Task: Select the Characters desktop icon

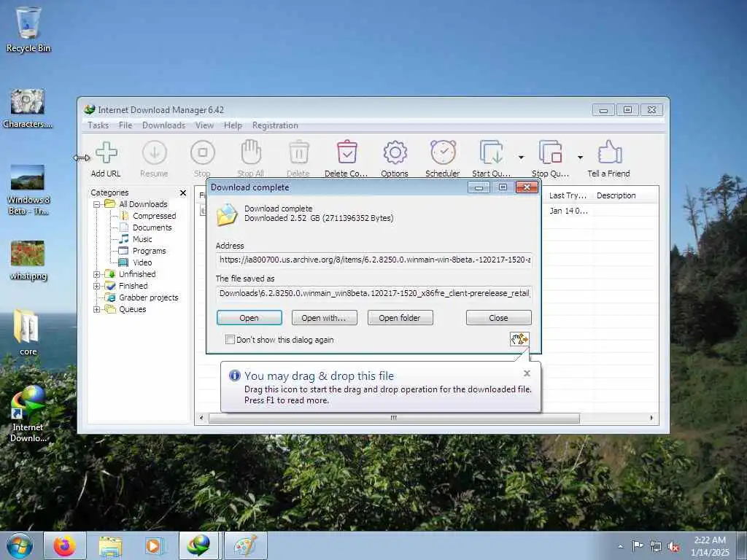Action: coord(28,109)
